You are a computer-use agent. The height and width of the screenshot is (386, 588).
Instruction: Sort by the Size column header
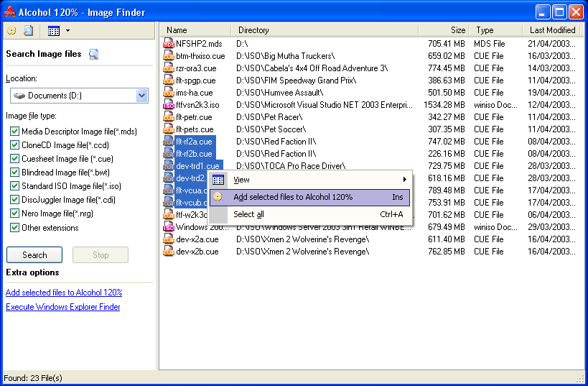(444, 30)
